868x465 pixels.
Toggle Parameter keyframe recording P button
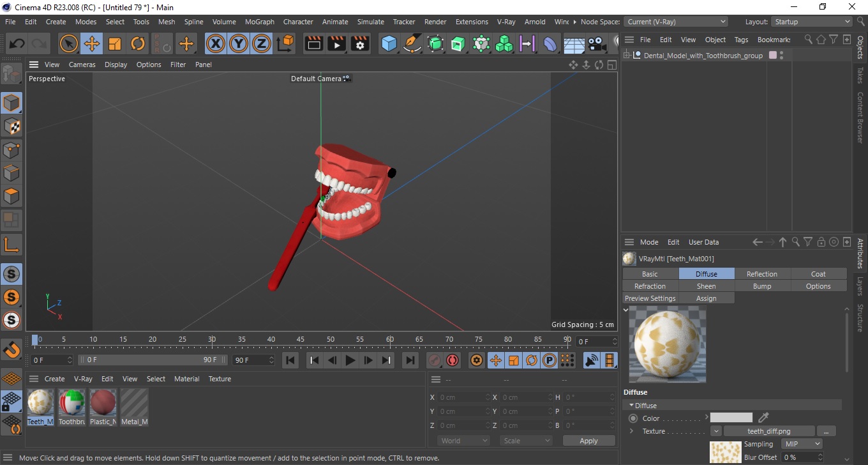[x=549, y=360]
